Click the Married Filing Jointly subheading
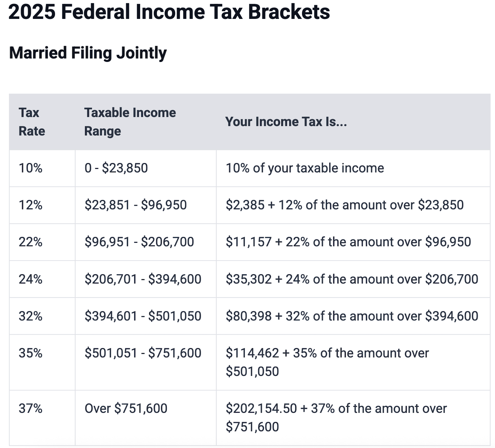The width and height of the screenshot is (495, 448). click(x=88, y=53)
